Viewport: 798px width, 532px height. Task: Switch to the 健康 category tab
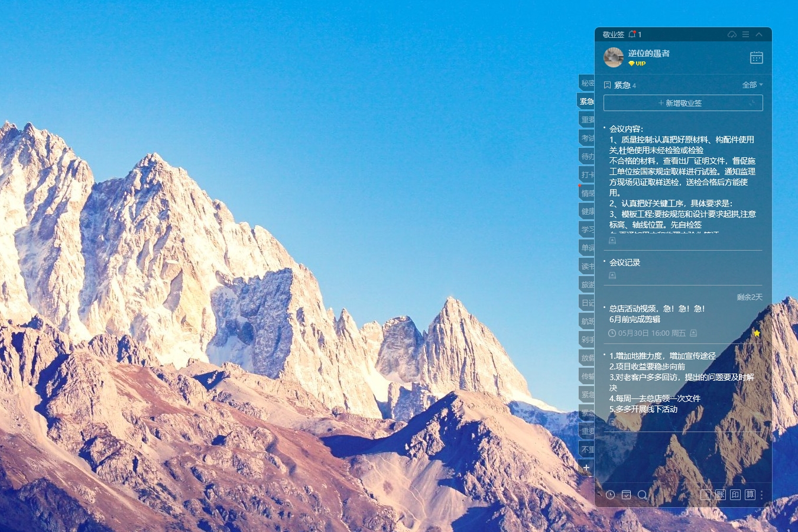click(586, 212)
